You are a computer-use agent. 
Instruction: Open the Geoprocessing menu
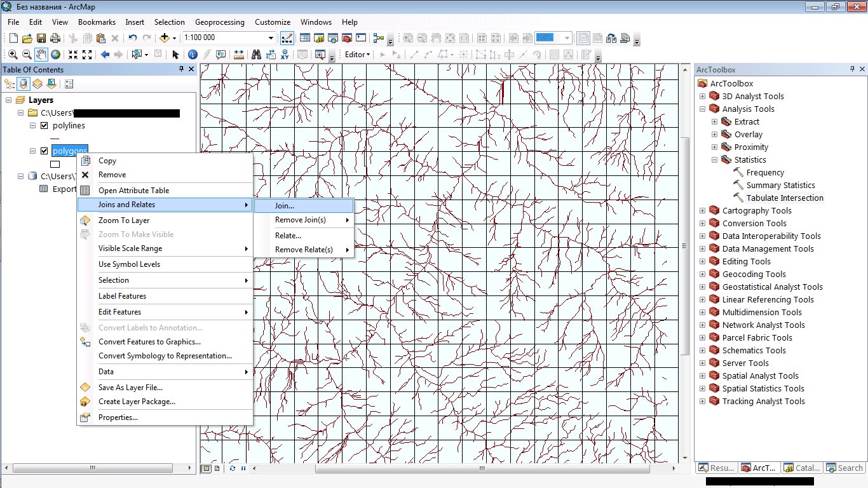pyautogui.click(x=219, y=22)
